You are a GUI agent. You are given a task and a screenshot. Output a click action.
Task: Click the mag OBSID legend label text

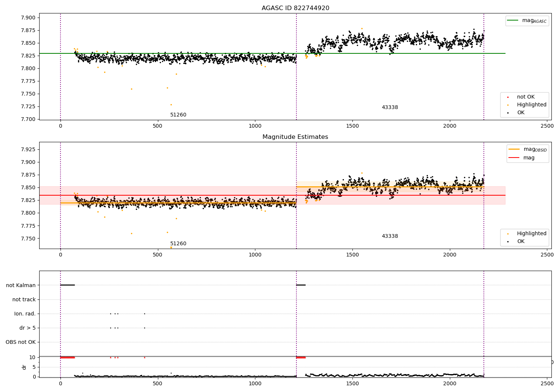tap(535, 150)
